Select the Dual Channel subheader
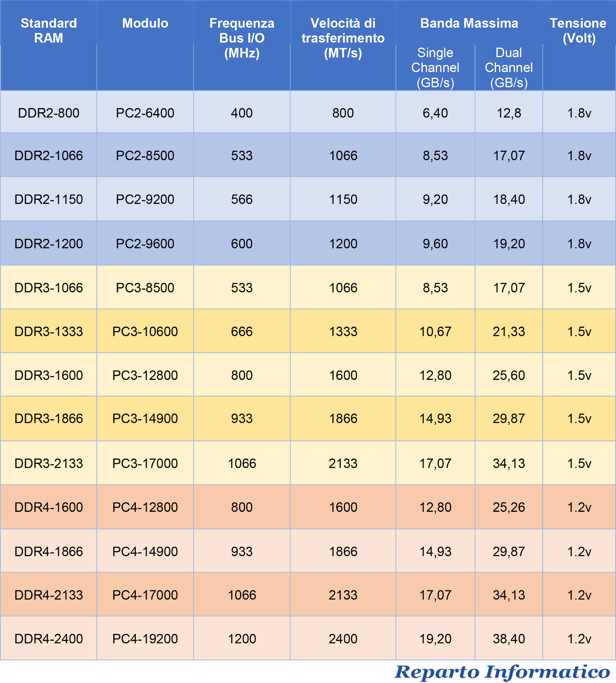This screenshot has width=616, height=683. click(508, 67)
